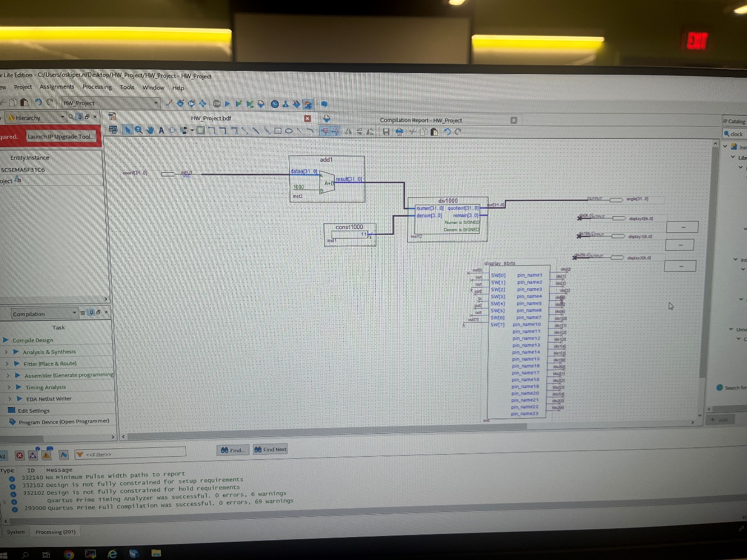747x560 pixels.
Task: Select the Text tool in the editor toolbar
Action: [x=161, y=131]
